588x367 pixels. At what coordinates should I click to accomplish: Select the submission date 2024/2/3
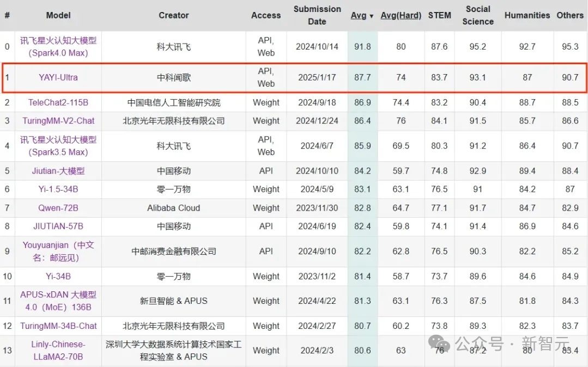[317, 351]
